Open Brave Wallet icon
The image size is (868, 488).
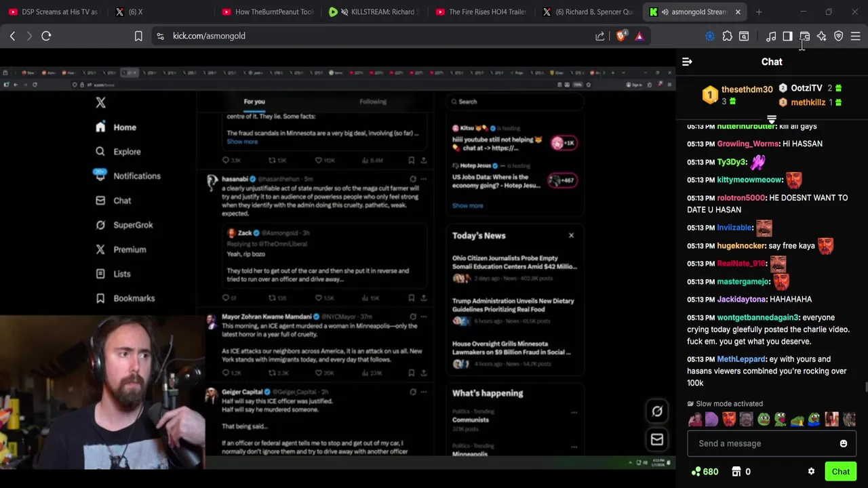pos(804,36)
